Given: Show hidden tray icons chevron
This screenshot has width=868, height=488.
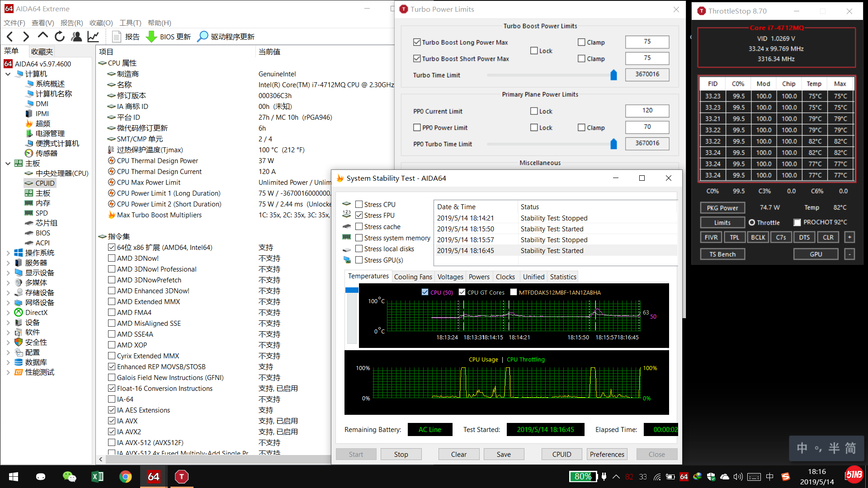Looking at the screenshot, I should pos(616,477).
